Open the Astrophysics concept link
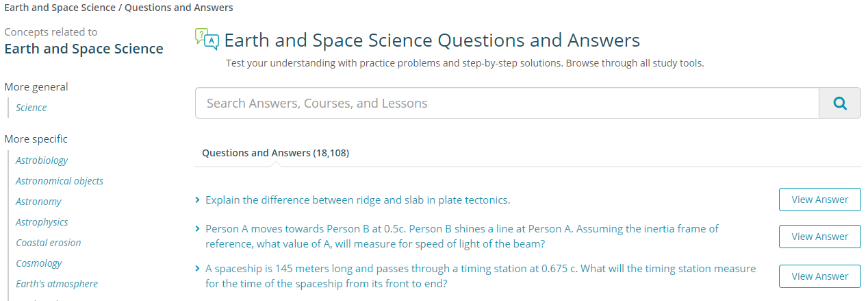 tap(42, 222)
